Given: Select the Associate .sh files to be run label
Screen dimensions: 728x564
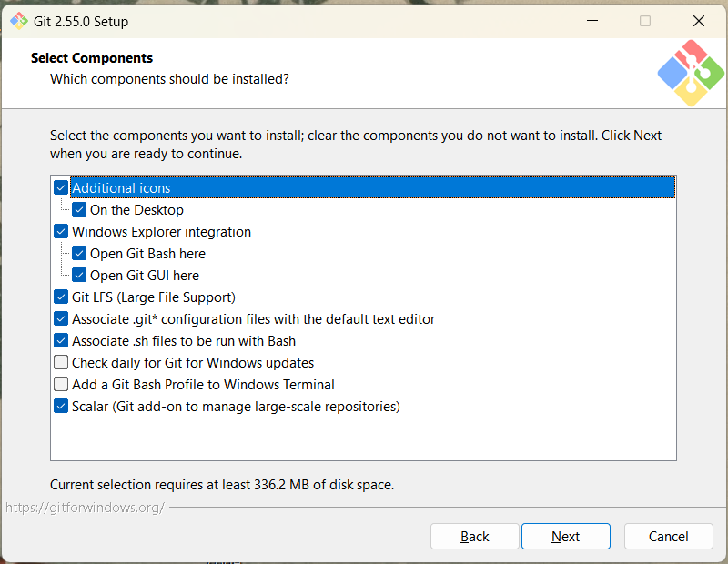Looking at the screenshot, I should pos(184,341).
